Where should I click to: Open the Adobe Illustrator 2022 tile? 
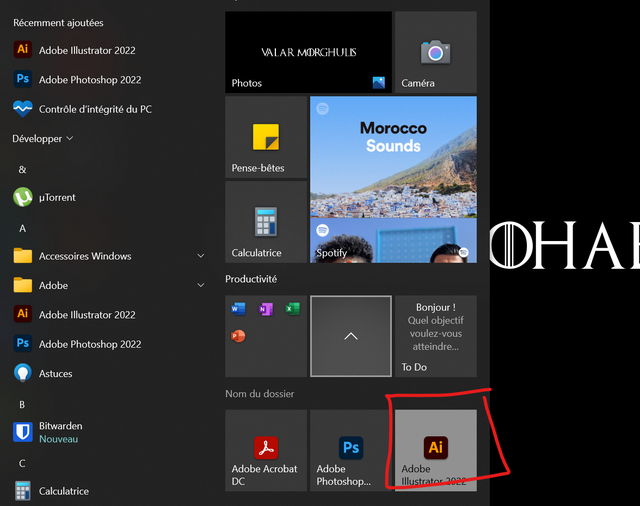click(436, 451)
